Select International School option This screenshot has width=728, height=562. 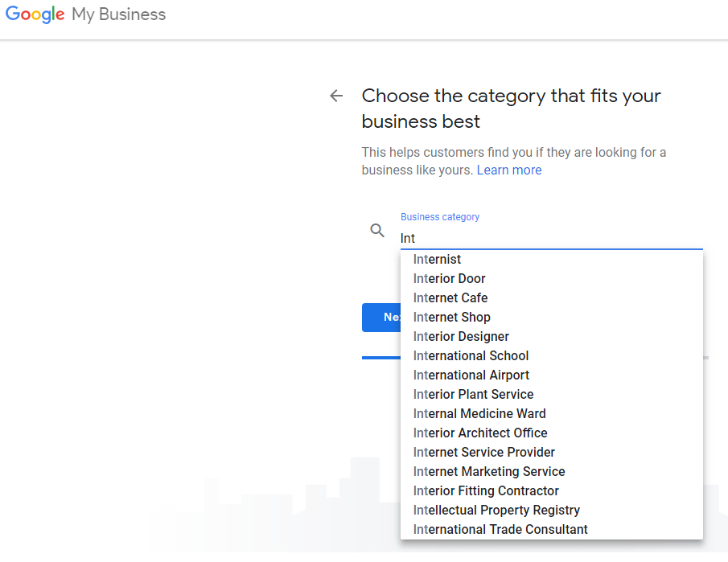(x=471, y=356)
